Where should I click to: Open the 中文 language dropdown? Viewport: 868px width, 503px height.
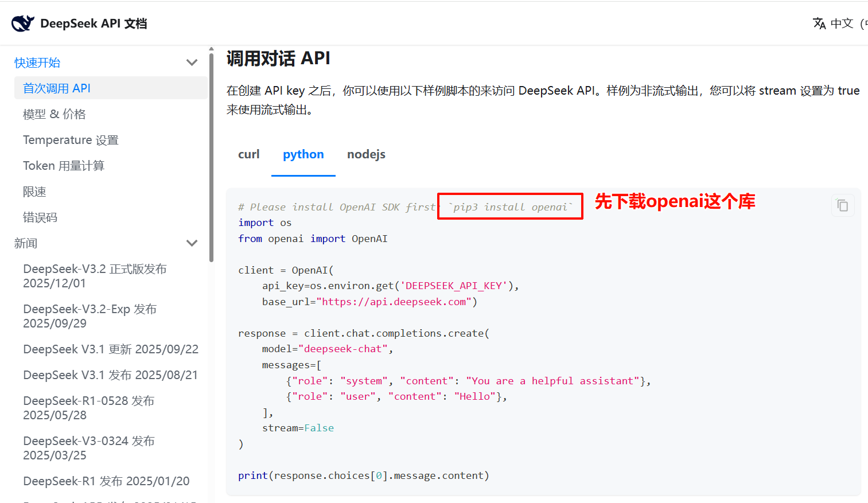point(842,24)
